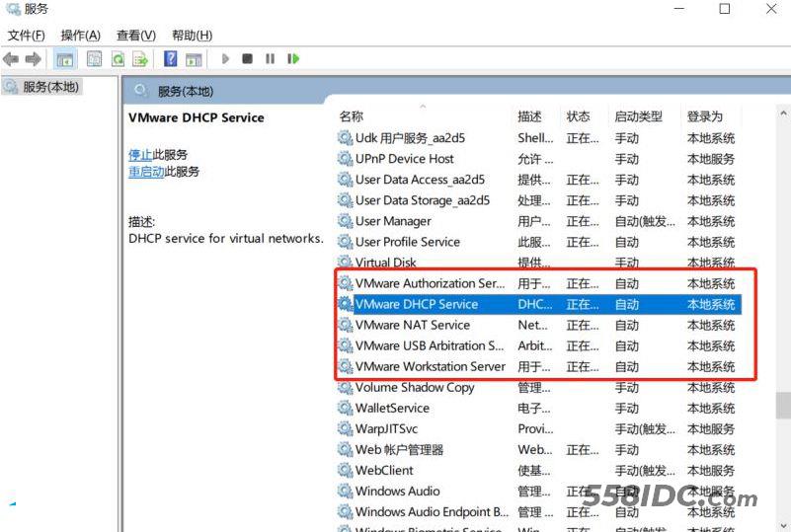This screenshot has height=532, width=791.
Task: Click the gear icon beside WalletService
Action: click(x=345, y=408)
